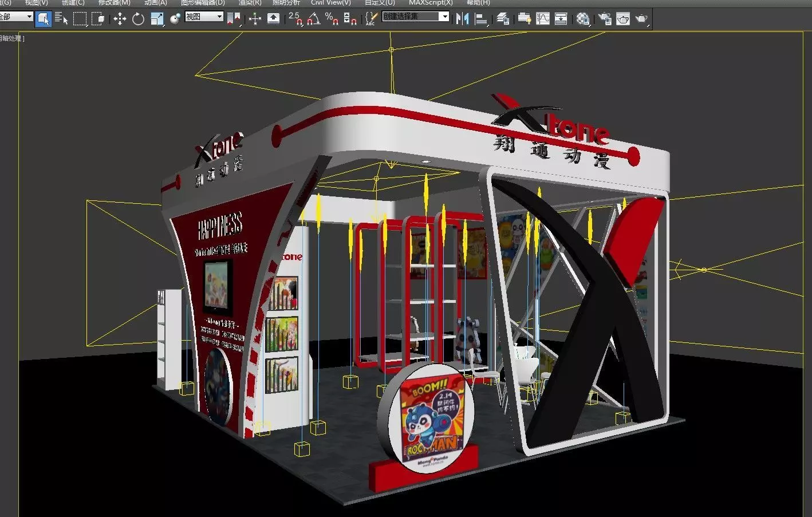Open the Material Editor
Image resolution: width=812 pixels, height=517 pixels.
(x=583, y=19)
